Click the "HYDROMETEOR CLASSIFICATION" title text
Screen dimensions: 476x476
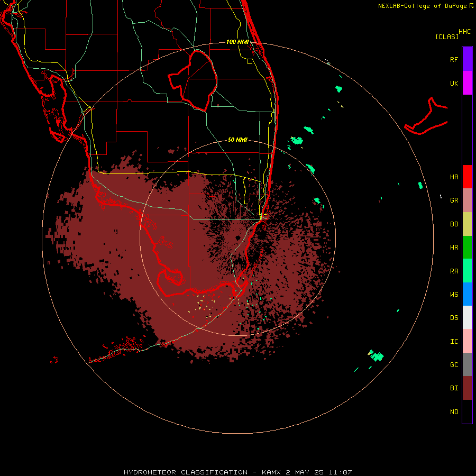(x=186, y=472)
